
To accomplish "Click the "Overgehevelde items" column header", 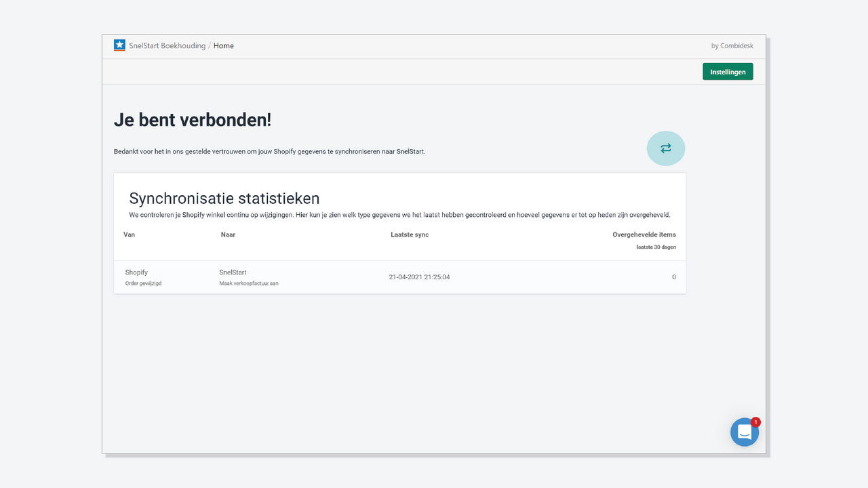I will click(x=644, y=235).
